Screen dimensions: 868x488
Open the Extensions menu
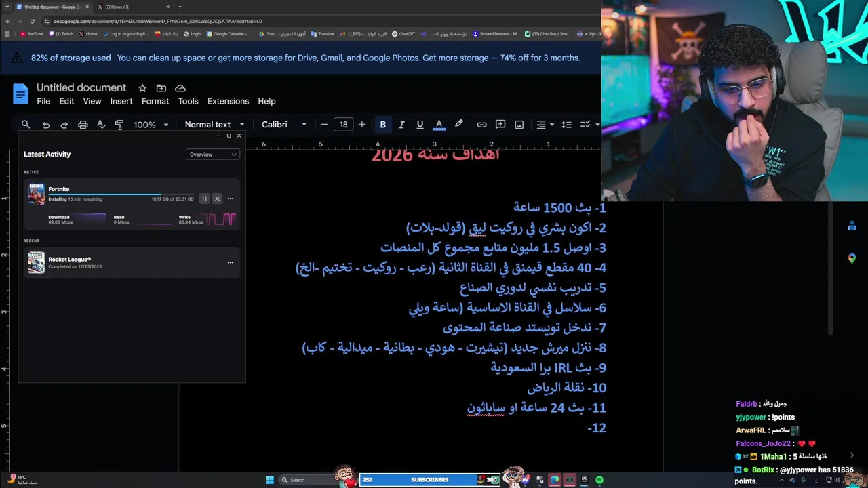pyautogui.click(x=228, y=101)
